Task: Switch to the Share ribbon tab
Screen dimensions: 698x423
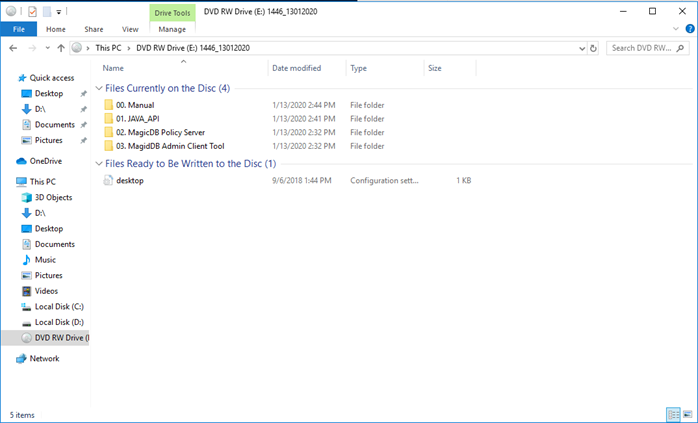Action: (x=93, y=29)
